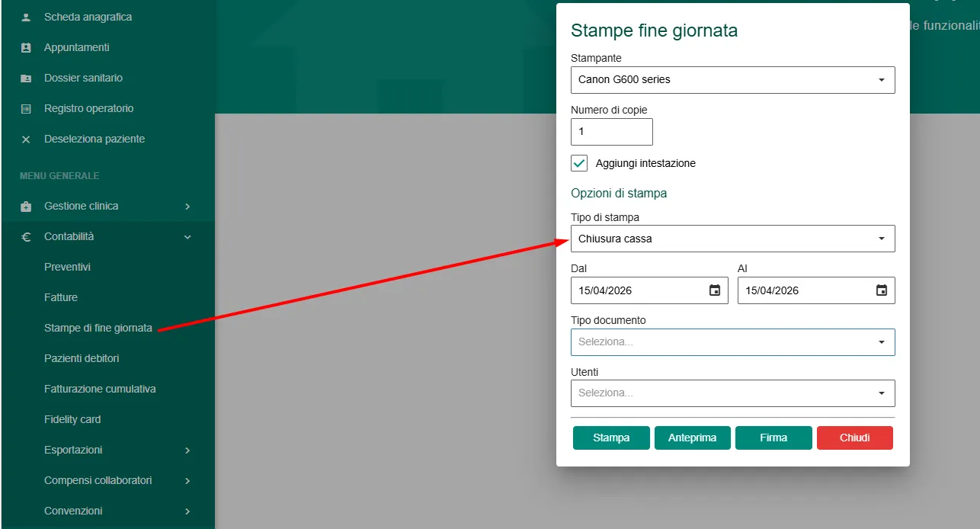Image resolution: width=980 pixels, height=529 pixels.
Task: Click the Deseleziona paziente X icon
Action: [27, 139]
